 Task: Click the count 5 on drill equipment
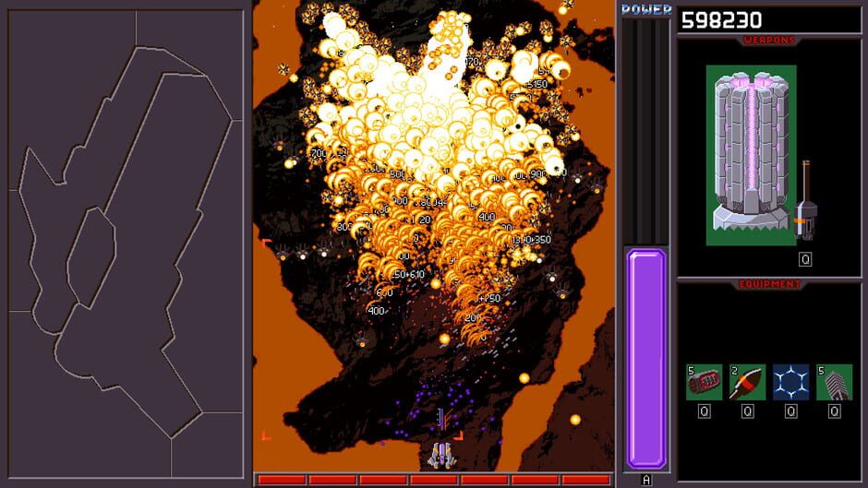pyautogui.click(x=822, y=371)
